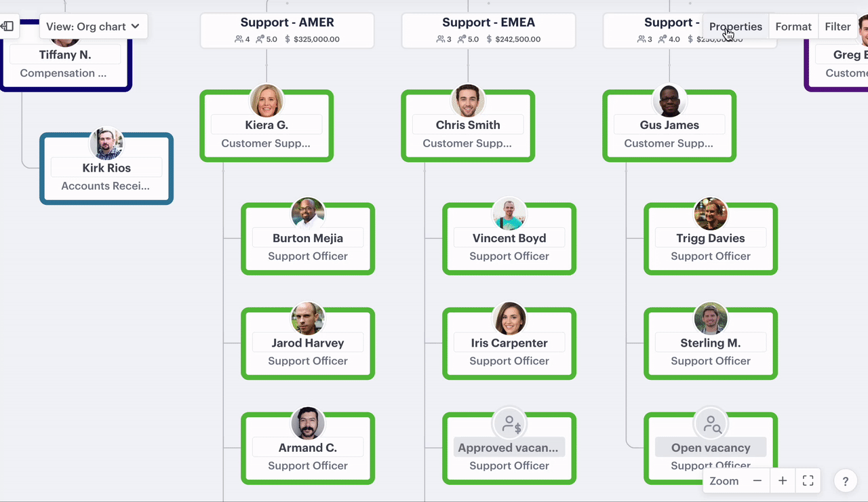This screenshot has height=502, width=868.
Task: Click Chris Smith's avatar photo
Action: [x=468, y=101]
